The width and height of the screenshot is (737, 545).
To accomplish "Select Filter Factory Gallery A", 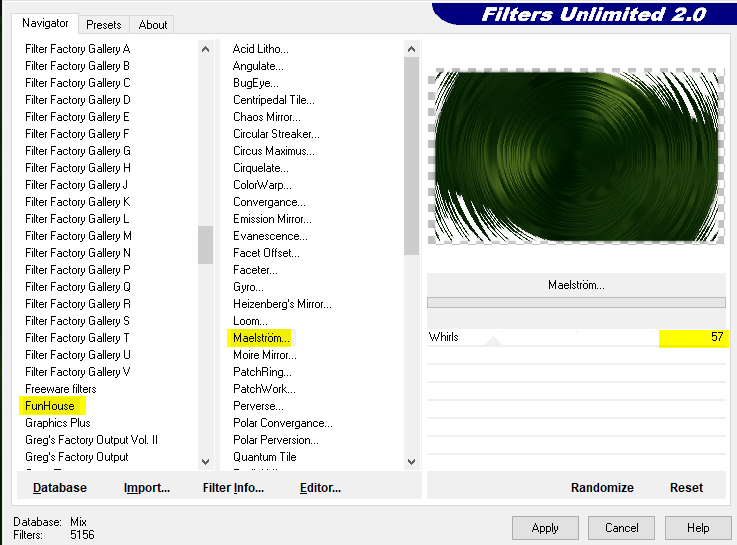I will (x=78, y=49).
